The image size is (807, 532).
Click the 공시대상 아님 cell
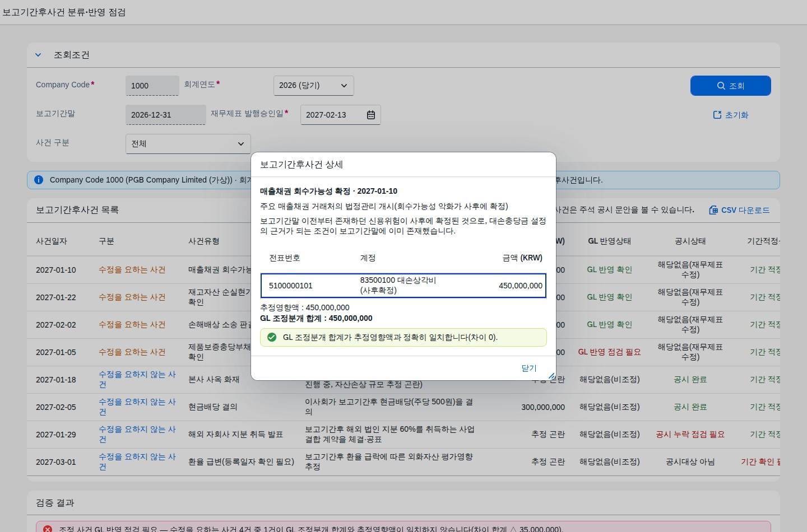click(x=690, y=462)
